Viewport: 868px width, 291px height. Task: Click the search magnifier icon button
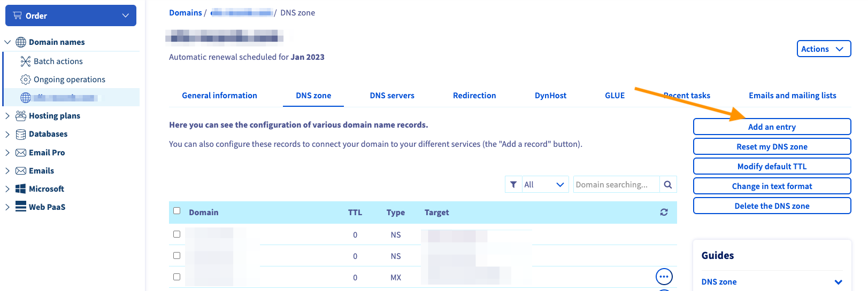pyautogui.click(x=668, y=184)
